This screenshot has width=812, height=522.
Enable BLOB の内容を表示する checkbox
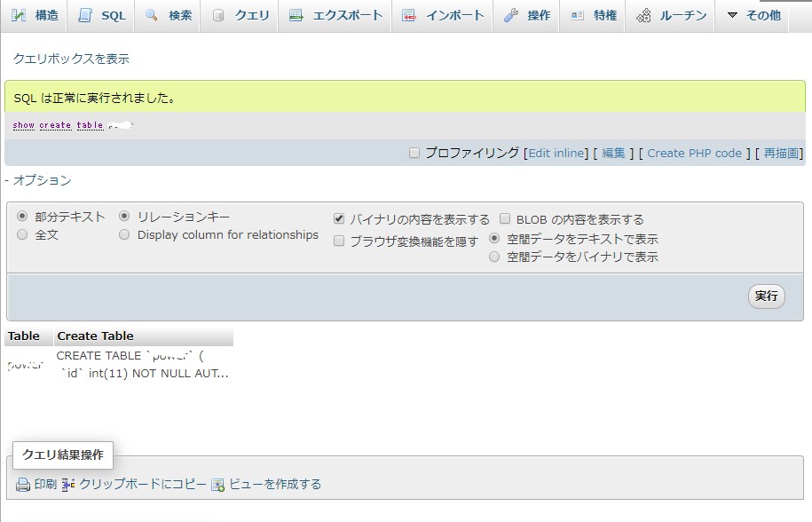(x=505, y=218)
